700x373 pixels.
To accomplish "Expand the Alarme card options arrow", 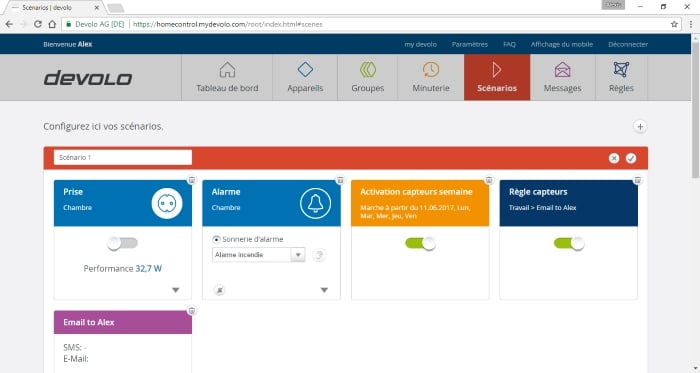I will pyautogui.click(x=325, y=290).
